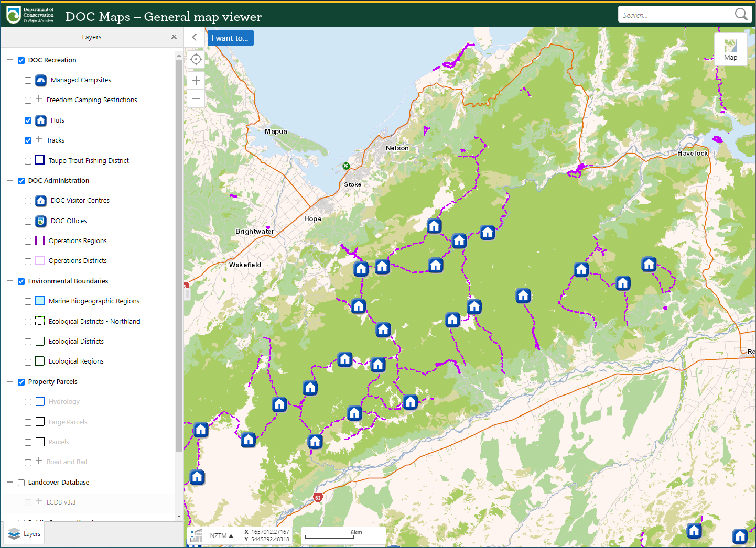Screen dimensions: 756x548
Task: Collapse the Property Parcels group
Action: pyautogui.click(x=10, y=382)
